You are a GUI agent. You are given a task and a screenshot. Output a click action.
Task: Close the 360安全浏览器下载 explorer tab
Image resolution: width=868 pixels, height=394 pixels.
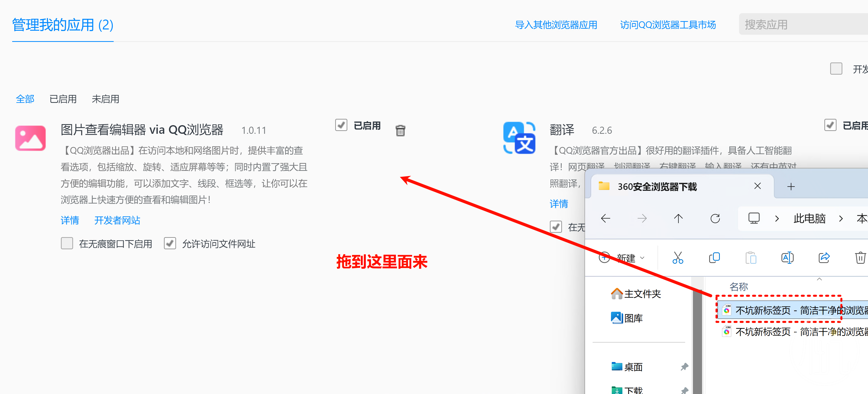tap(757, 186)
